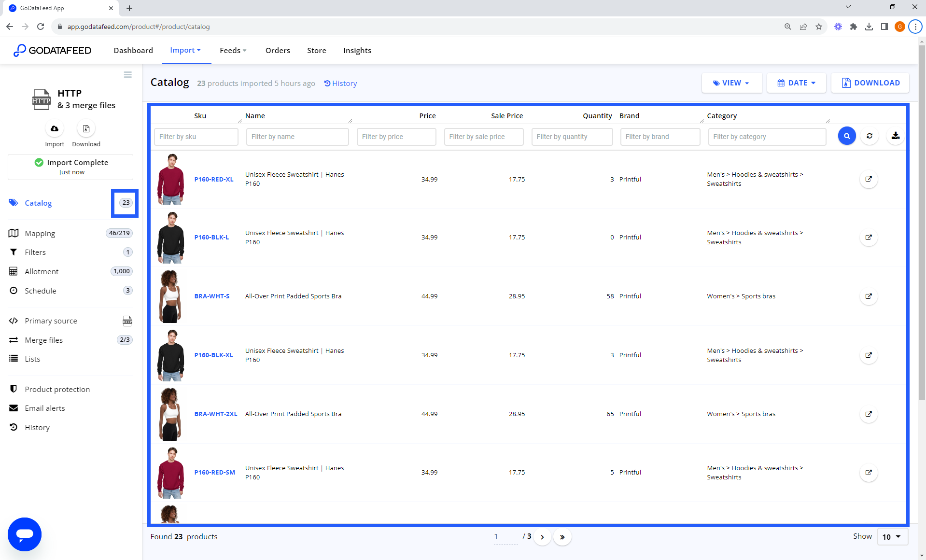Image resolution: width=926 pixels, height=560 pixels.
Task: Click the HTTP primary source icon
Action: 127,321
